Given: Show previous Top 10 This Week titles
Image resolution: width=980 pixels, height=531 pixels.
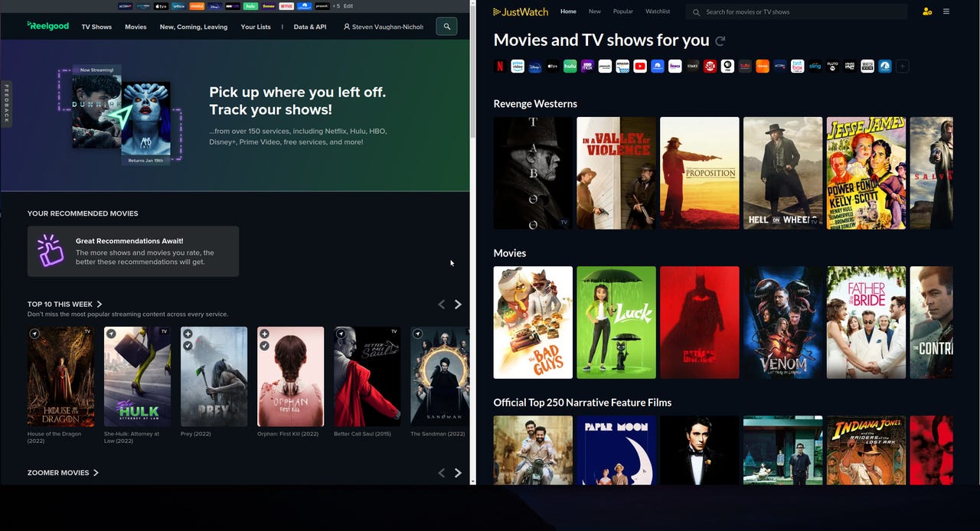Looking at the screenshot, I should point(441,305).
